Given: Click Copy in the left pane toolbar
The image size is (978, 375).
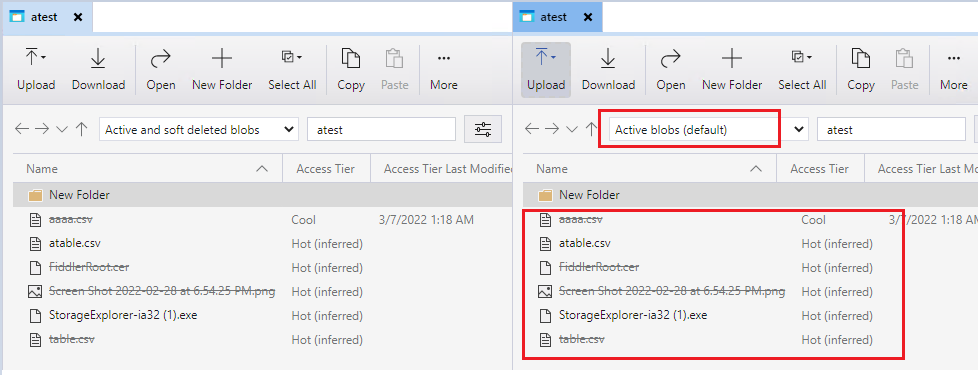Looking at the screenshot, I should 351,70.
